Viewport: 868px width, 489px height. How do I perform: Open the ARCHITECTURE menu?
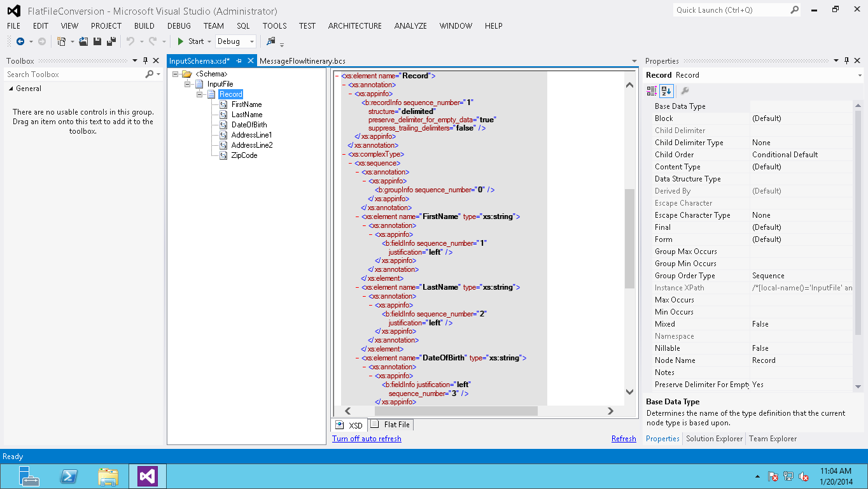tap(355, 26)
